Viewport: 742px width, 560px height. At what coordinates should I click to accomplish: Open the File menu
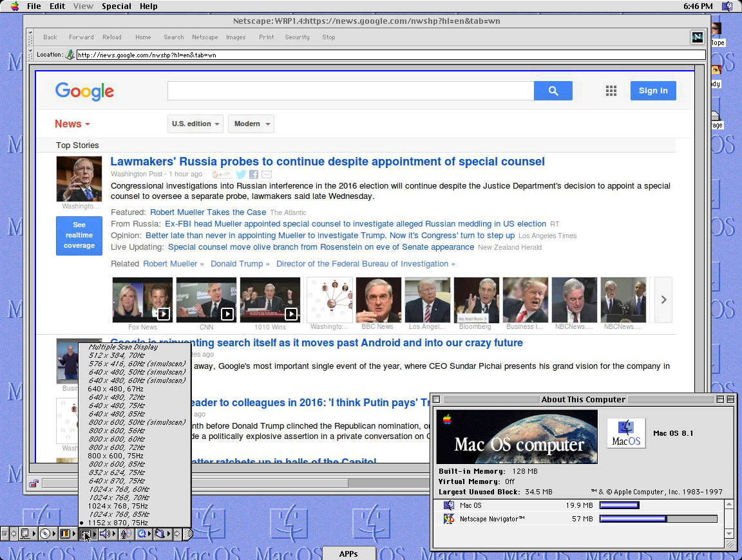click(33, 6)
